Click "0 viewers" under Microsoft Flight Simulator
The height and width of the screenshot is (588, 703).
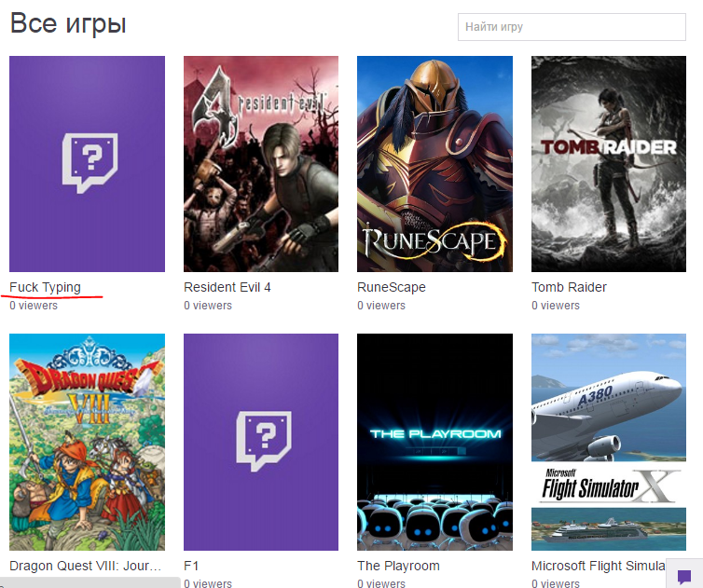(556, 583)
